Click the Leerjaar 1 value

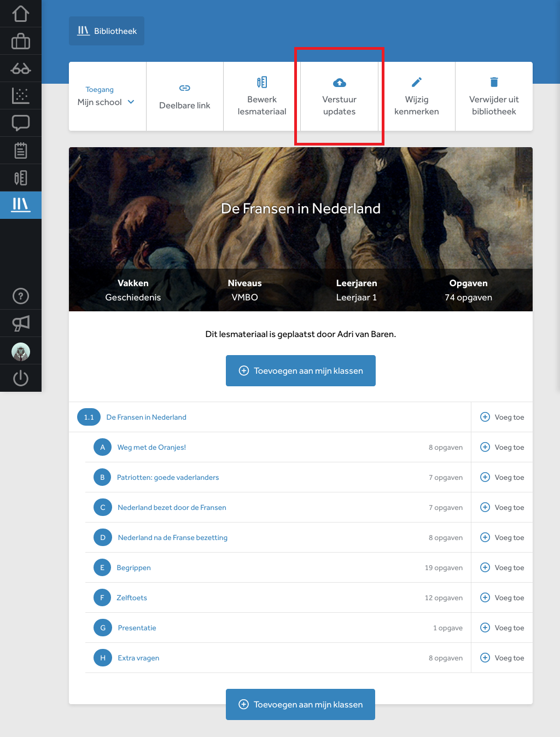357,298
